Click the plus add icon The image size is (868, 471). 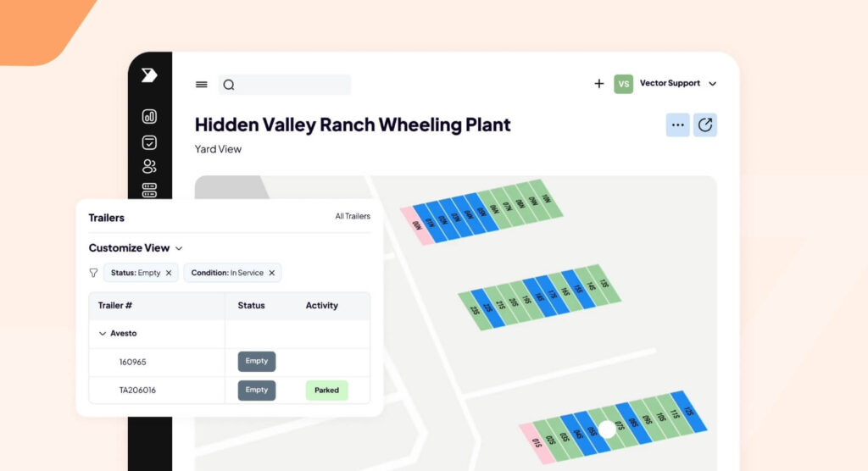pyautogui.click(x=599, y=84)
